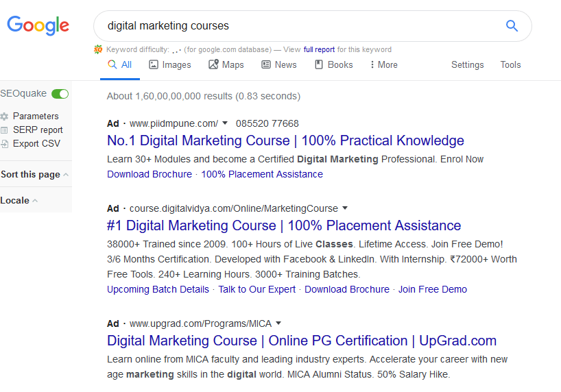This screenshot has width=561, height=392.
Task: Open the digitalvidya.com ad dropdown arrow
Action: click(345, 208)
